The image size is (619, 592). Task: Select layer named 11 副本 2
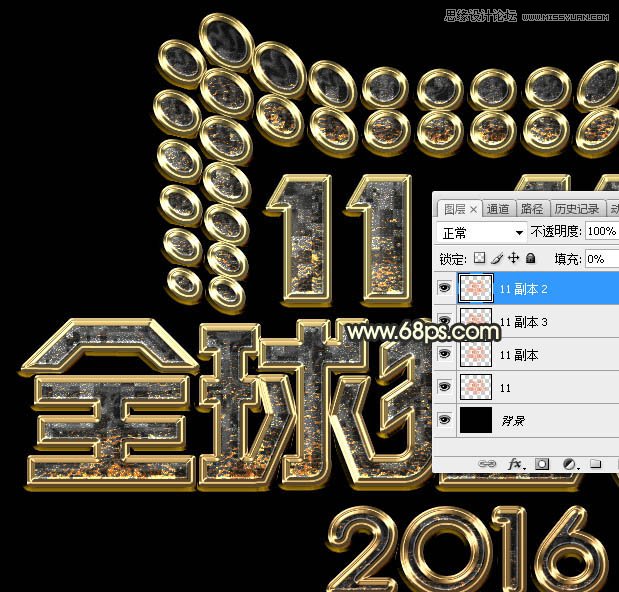coord(523,289)
